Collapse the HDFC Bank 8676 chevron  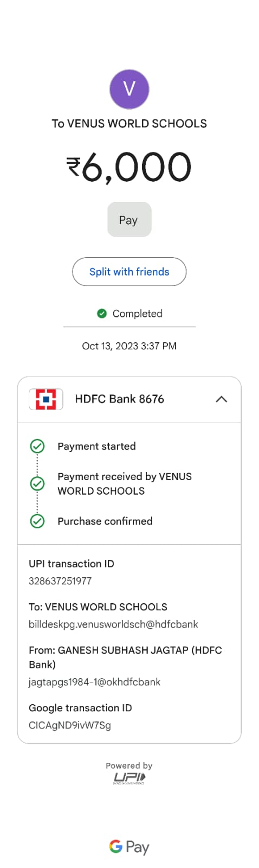point(221,399)
